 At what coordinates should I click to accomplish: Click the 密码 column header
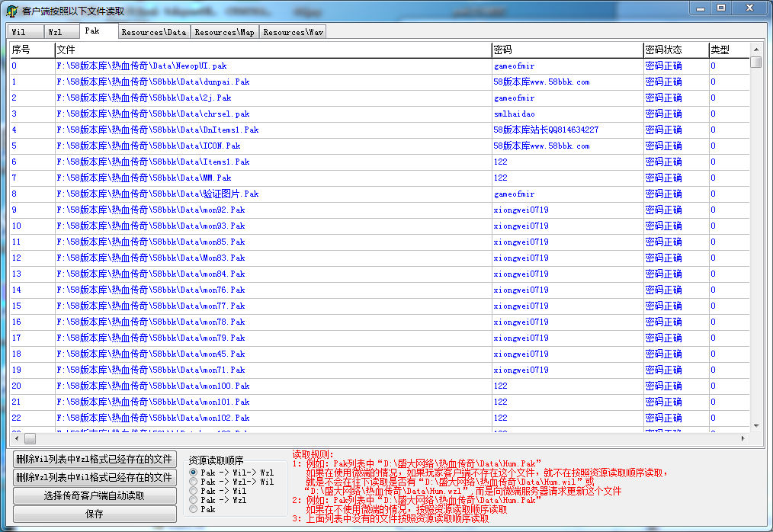point(567,50)
